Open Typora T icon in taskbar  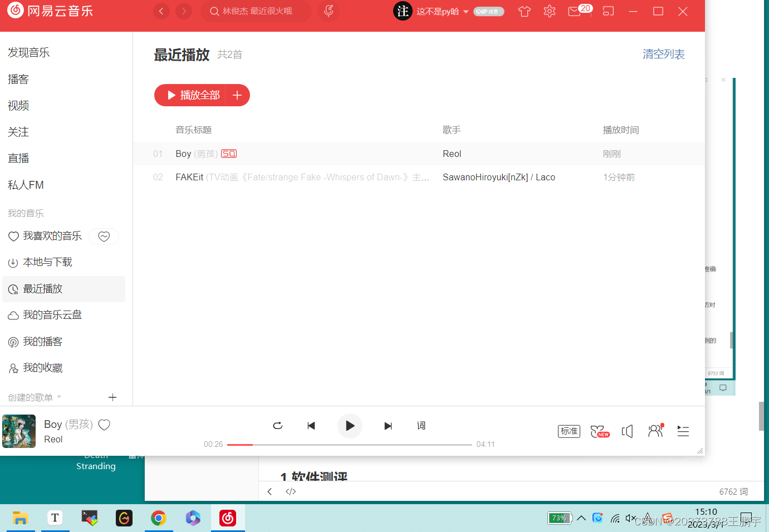coord(55,518)
